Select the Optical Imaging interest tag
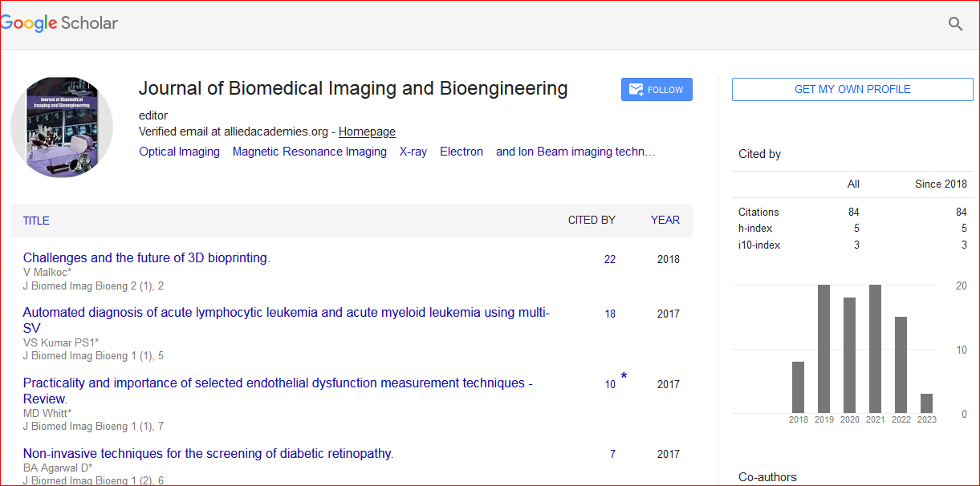 click(179, 152)
